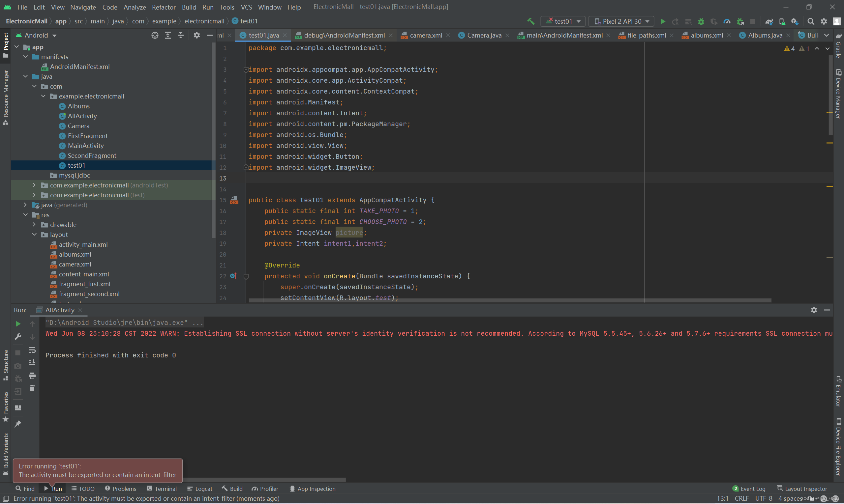Click the print icon in Run console

[32, 376]
